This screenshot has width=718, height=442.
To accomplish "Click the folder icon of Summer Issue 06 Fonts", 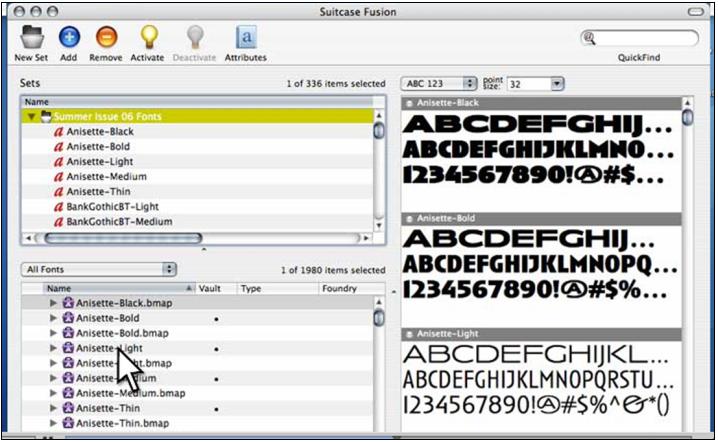I will (x=46, y=116).
